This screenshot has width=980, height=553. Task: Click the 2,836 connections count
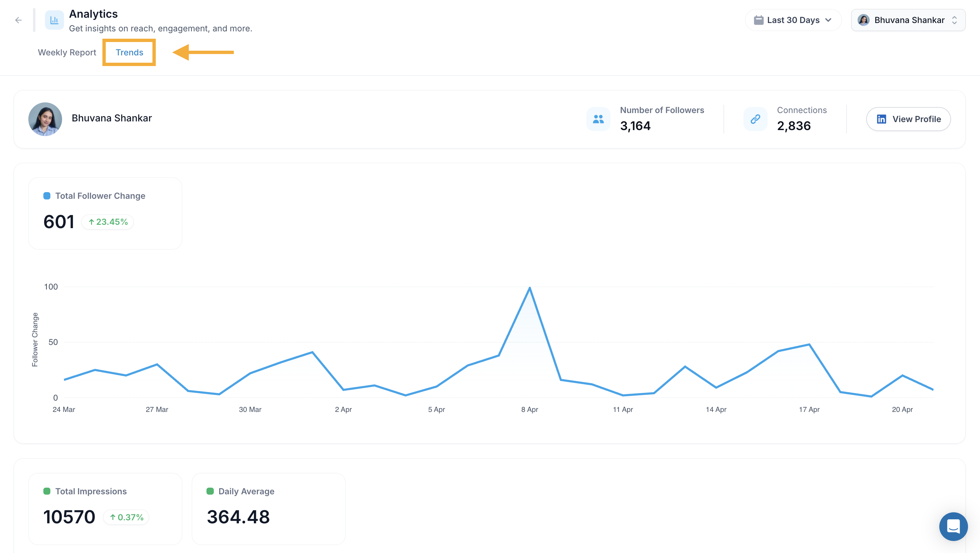click(x=794, y=126)
